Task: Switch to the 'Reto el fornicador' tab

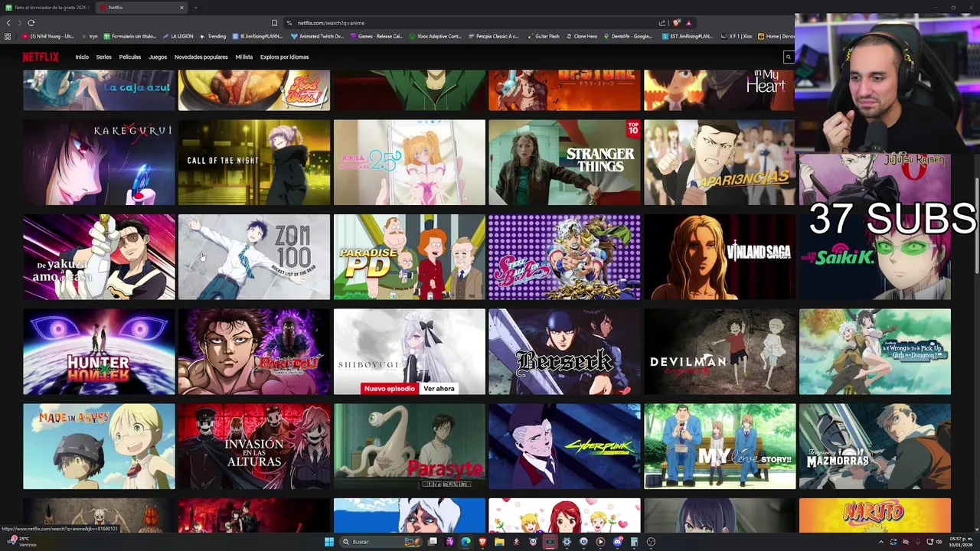Action: coord(47,8)
